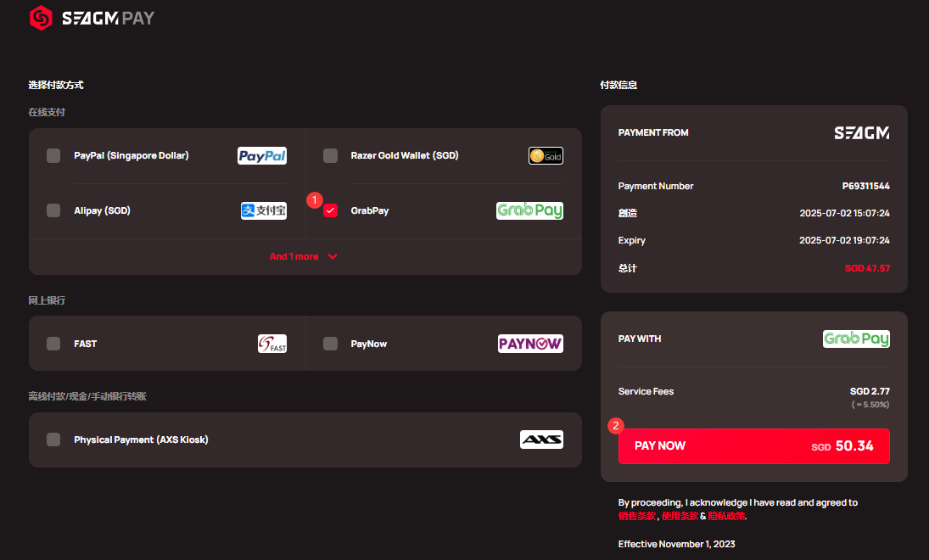929x560 pixels.
Task: Click the expiry time 2025-07-02 19:07:24
Action: [x=844, y=241]
